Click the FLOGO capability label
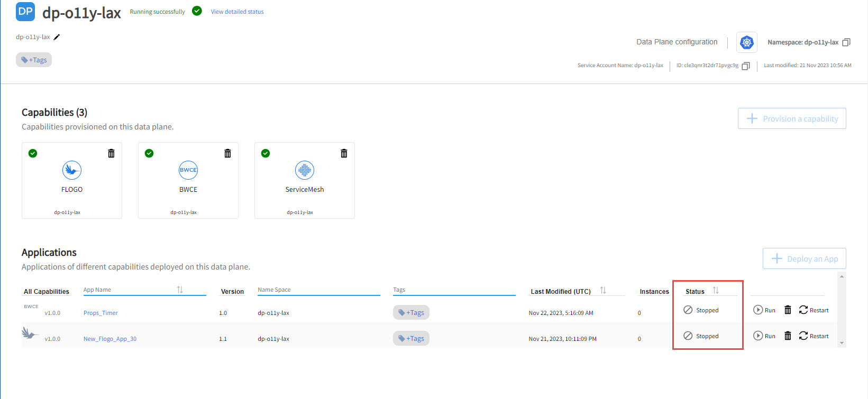Image resolution: width=868 pixels, height=399 pixels. pos(72,189)
